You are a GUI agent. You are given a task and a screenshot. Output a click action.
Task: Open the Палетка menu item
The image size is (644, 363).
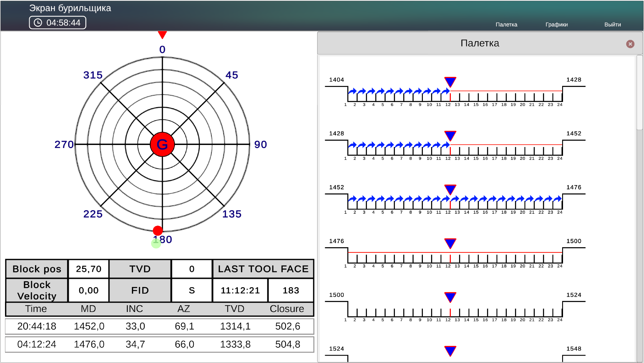pyautogui.click(x=506, y=24)
